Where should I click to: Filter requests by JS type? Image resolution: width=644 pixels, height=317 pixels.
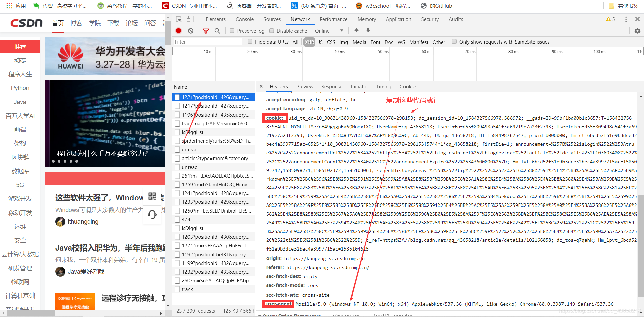[320, 42]
